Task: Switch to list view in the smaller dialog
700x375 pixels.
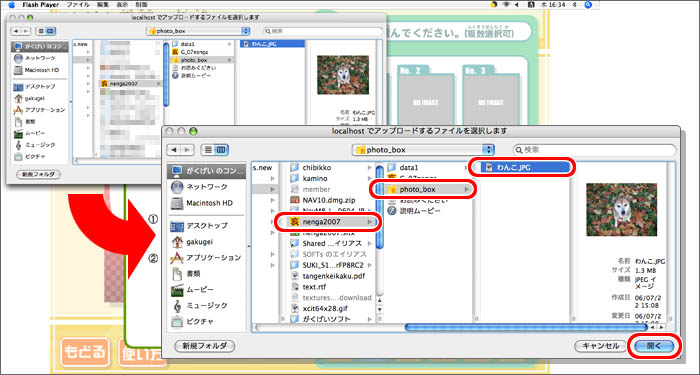Action: click(x=41, y=31)
